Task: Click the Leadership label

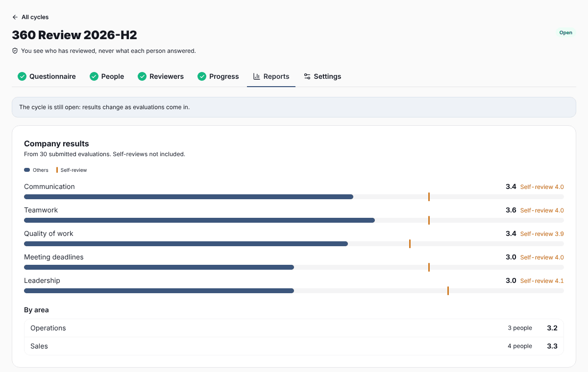Action: coord(42,280)
